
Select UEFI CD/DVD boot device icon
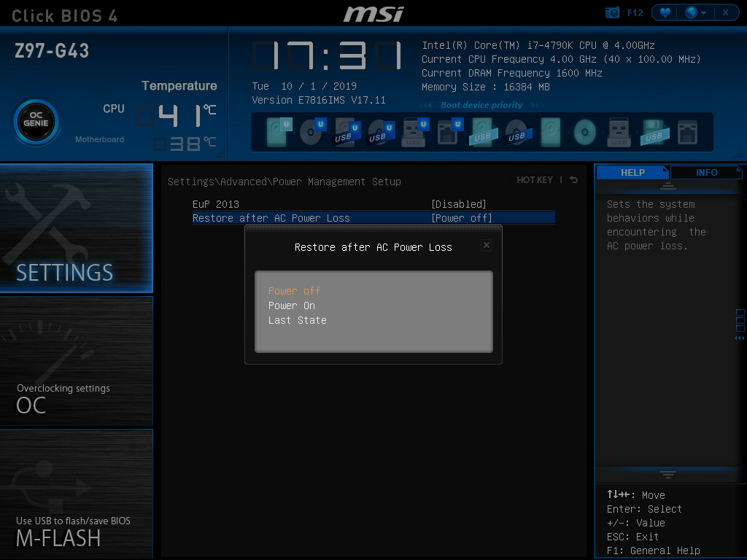312,131
